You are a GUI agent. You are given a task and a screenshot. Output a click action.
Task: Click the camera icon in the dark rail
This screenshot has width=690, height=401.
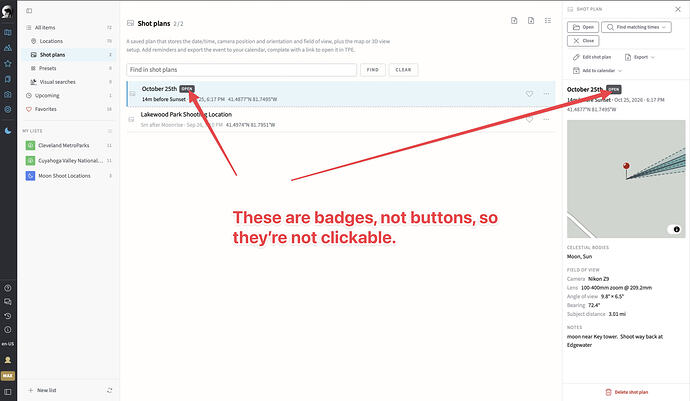8,95
